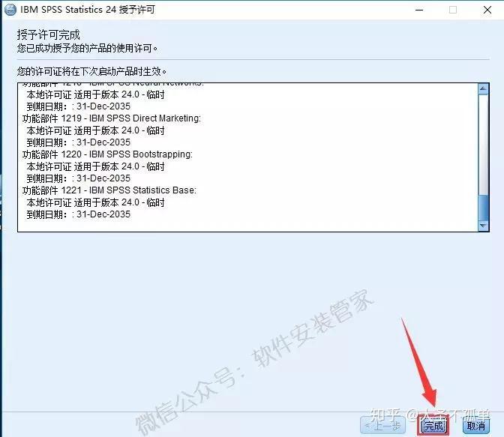Viewport: 504px width, 437px height.
Task: Click the 上一步 (Back) button
Action: (382, 426)
